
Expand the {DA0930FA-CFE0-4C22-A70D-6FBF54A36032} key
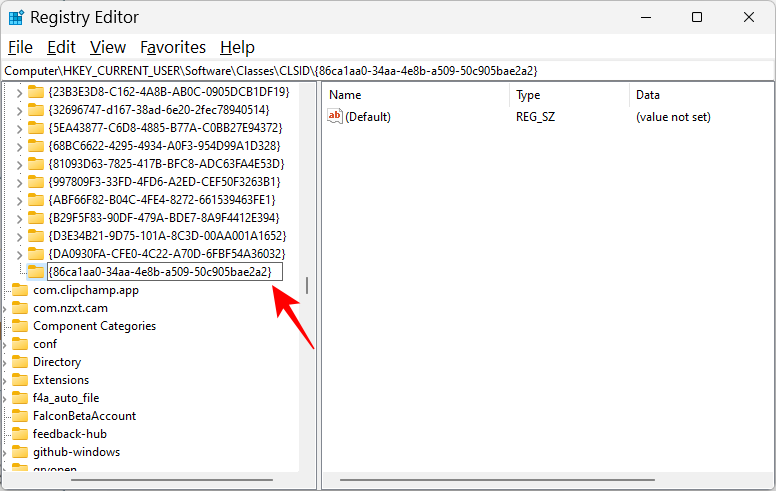coord(18,254)
